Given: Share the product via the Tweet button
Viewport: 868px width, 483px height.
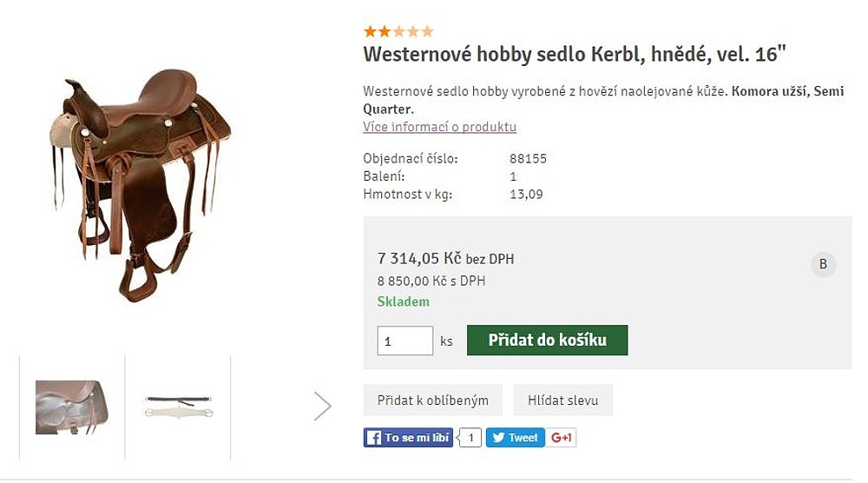Looking at the screenshot, I should (x=515, y=438).
